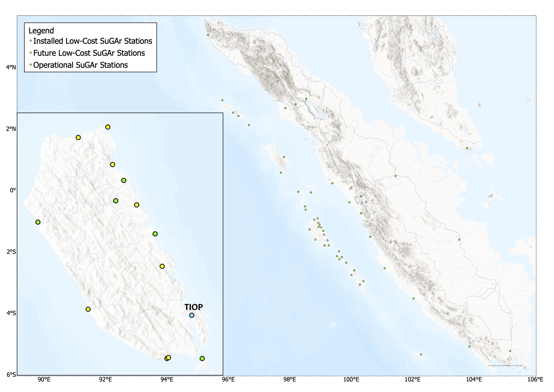
Task: Select Operational SuGAr Stations legend entry
Action: 80,65
